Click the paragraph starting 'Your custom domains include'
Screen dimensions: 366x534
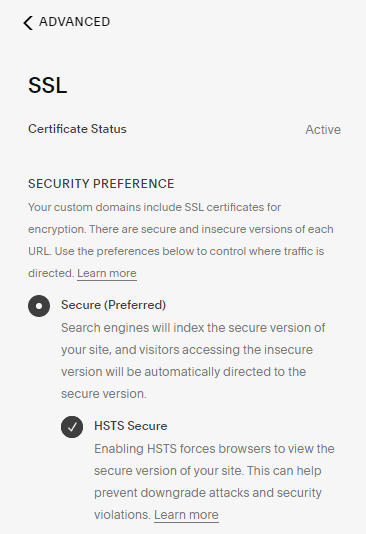click(181, 240)
